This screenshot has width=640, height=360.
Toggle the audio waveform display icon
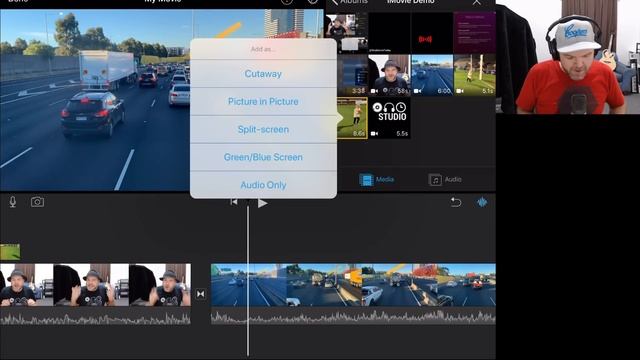coord(482,202)
